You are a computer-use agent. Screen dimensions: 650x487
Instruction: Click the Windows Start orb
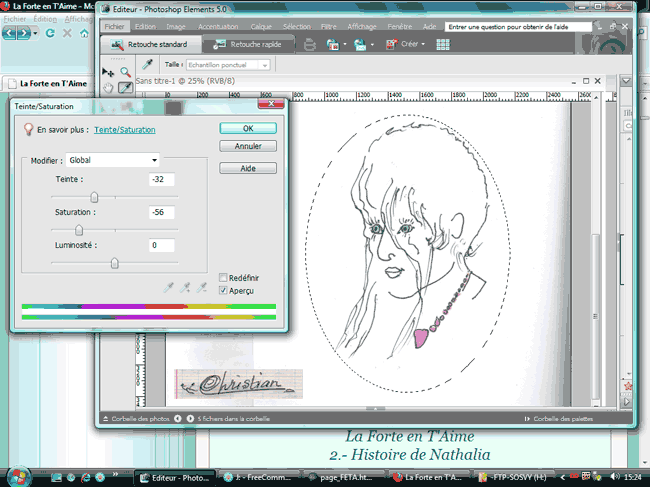[19, 477]
